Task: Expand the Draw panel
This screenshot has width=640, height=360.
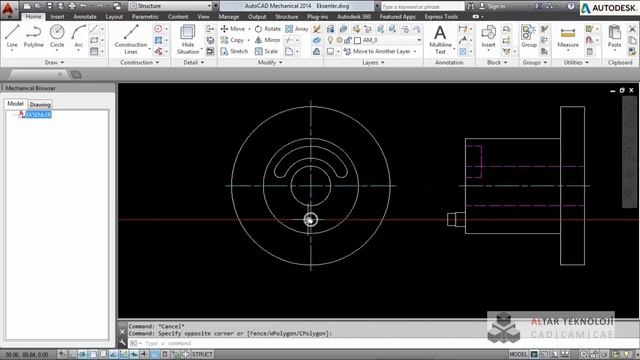Action: [54, 62]
